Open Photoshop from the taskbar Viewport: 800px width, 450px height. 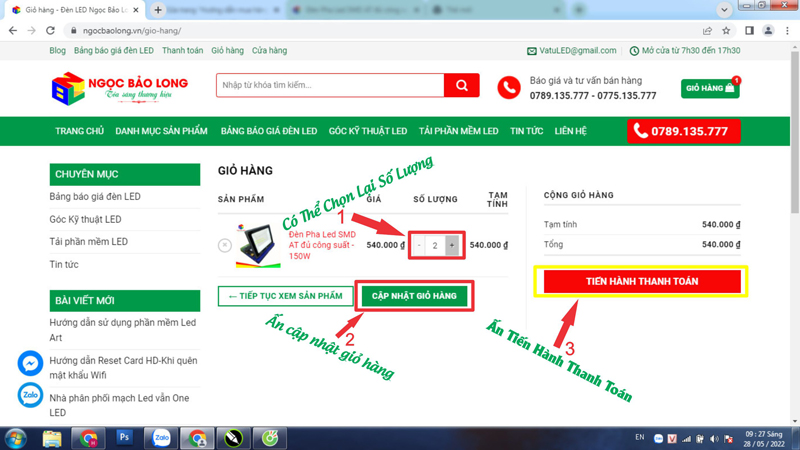tap(125, 438)
